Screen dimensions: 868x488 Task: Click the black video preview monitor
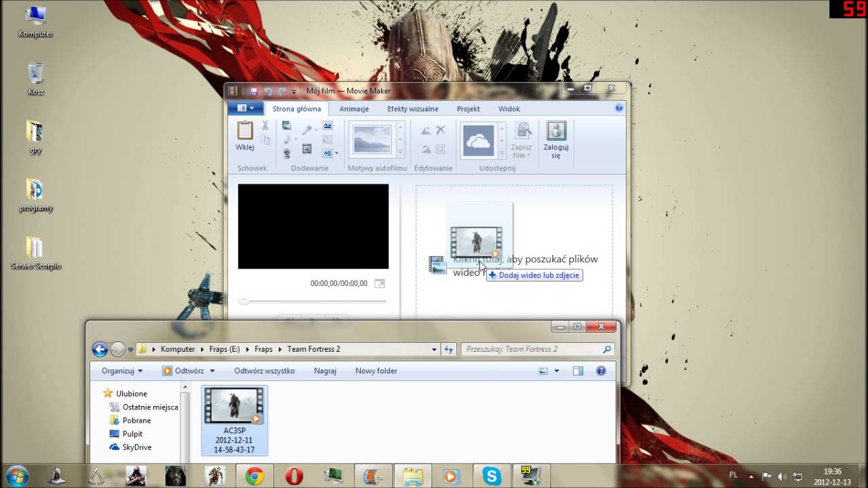click(x=313, y=226)
